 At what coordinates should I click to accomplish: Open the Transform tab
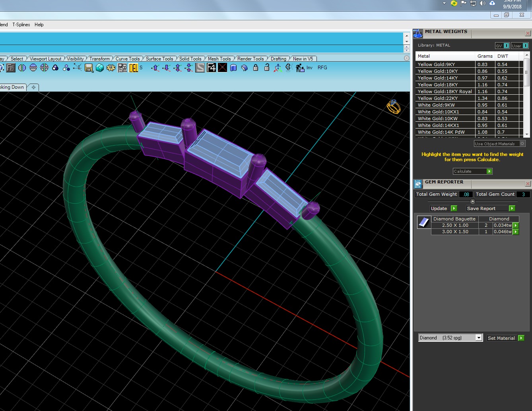point(99,58)
